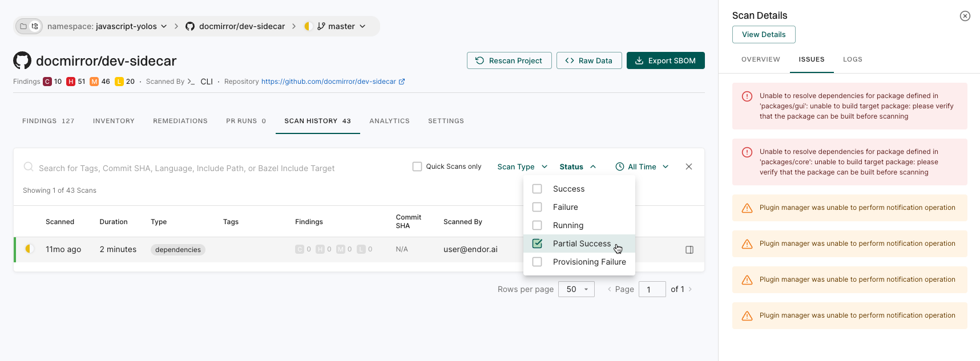Click the external link icon beside repository URL
980x361 pixels.
(x=402, y=82)
